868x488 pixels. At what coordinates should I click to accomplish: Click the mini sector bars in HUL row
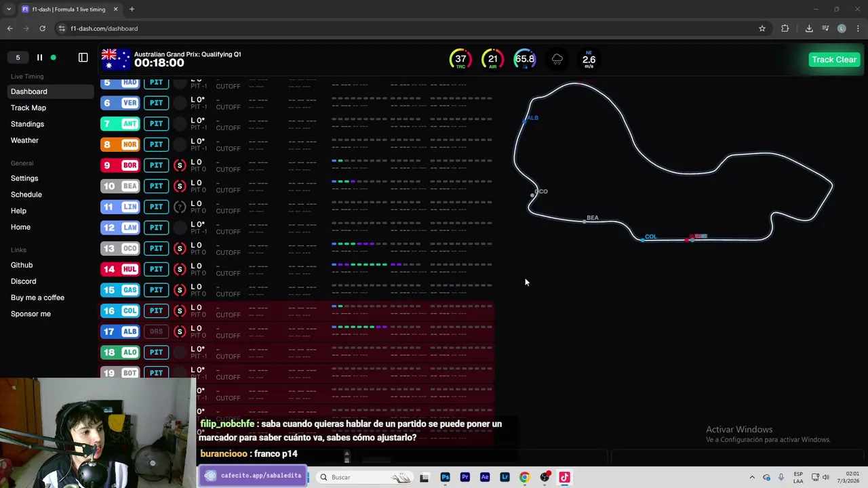pyautogui.click(x=412, y=264)
